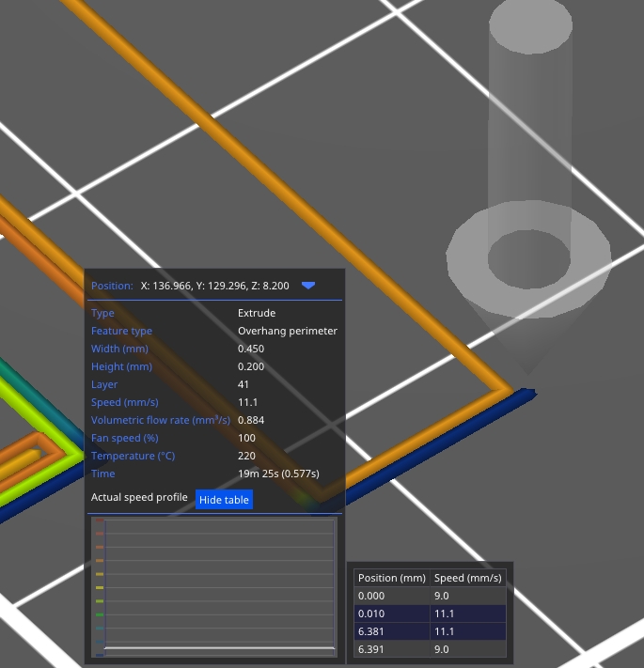This screenshot has width=644, height=668.
Task: Collapse the Position details dropdown arrow
Action: coord(308,285)
